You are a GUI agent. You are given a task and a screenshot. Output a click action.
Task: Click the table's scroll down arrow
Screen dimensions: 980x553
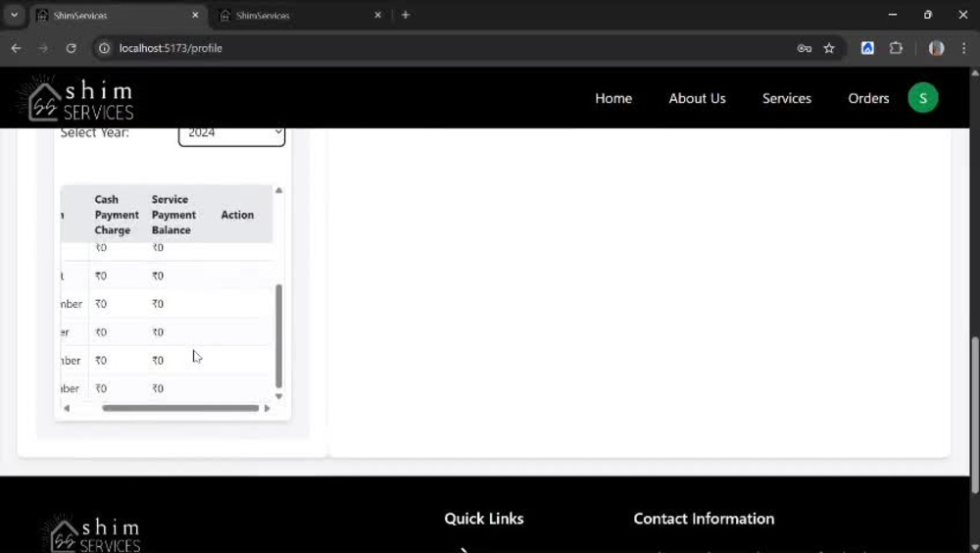(x=278, y=396)
